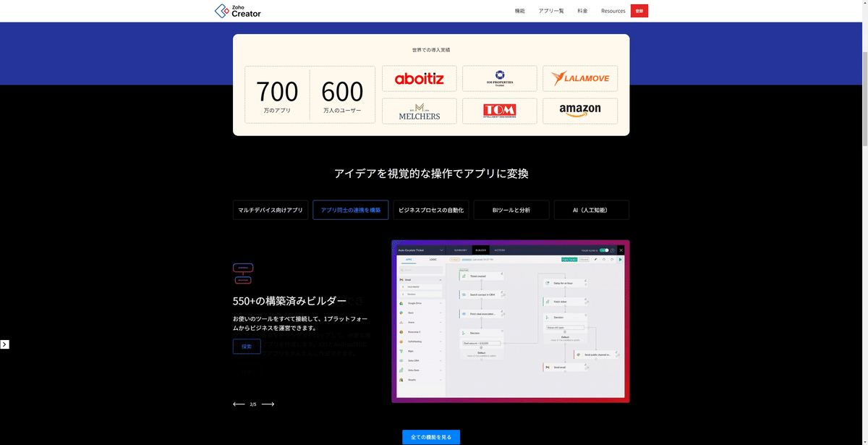Click the 600 万人のユーザー figure

(342, 98)
